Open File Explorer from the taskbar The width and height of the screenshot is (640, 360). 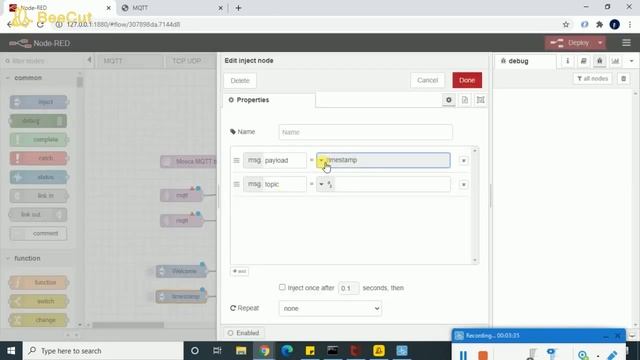(x=241, y=351)
